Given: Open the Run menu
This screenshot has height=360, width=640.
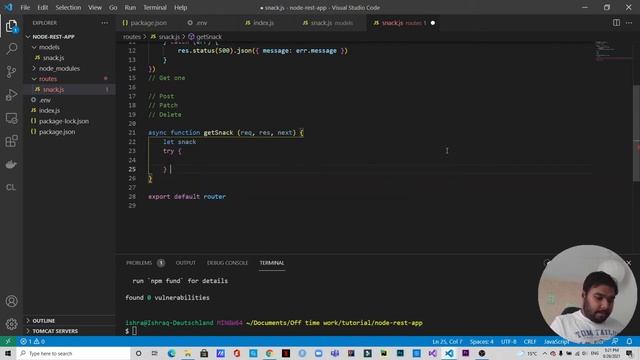Looking at the screenshot, I should (x=130, y=7).
